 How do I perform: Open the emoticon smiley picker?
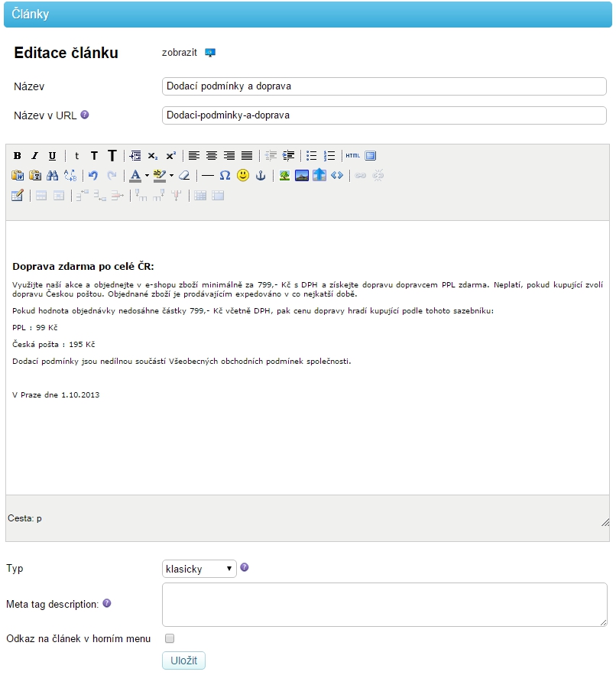click(x=242, y=175)
